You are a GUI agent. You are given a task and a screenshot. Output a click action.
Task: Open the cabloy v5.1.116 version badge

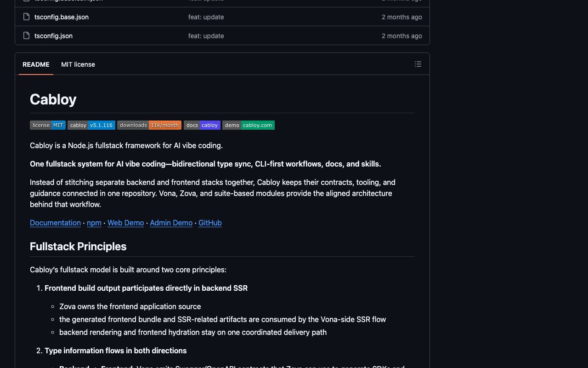tap(91, 125)
